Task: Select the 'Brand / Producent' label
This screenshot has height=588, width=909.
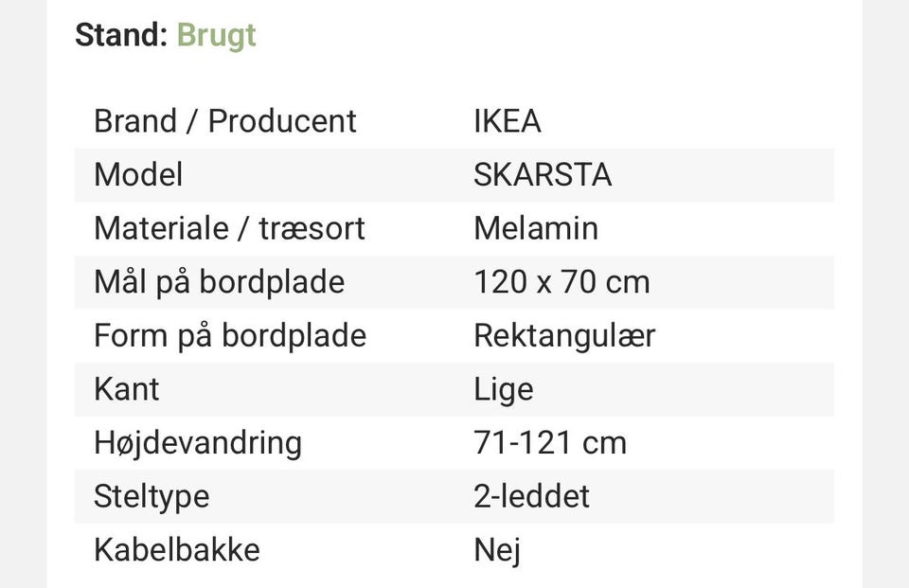Action: (x=225, y=121)
